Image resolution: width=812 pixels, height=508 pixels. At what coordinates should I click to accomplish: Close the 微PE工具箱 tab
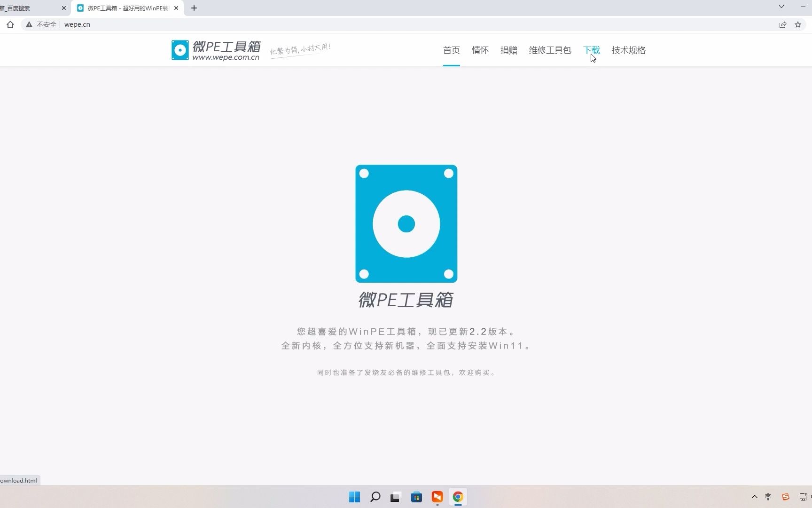(x=176, y=8)
